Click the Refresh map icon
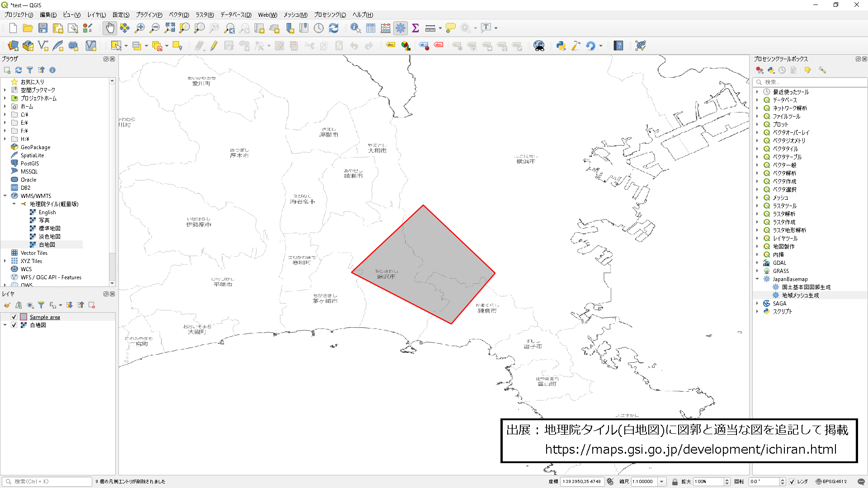The width and height of the screenshot is (868, 488). click(x=334, y=28)
